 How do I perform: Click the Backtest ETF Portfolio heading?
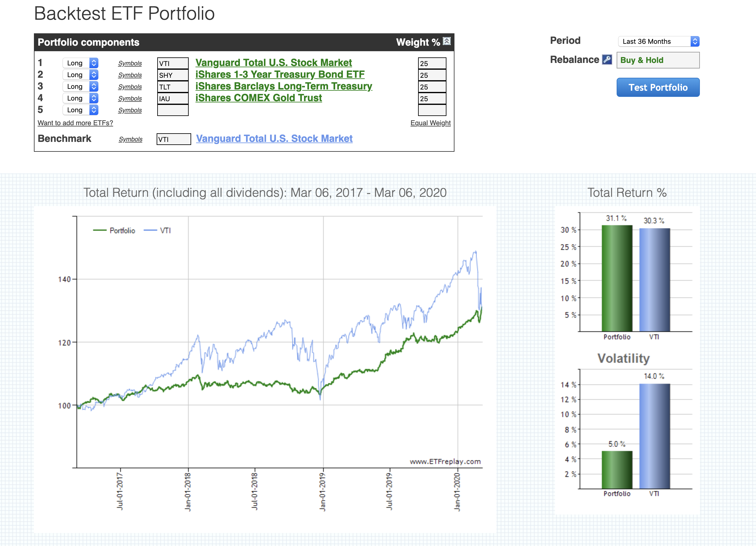pos(124,13)
